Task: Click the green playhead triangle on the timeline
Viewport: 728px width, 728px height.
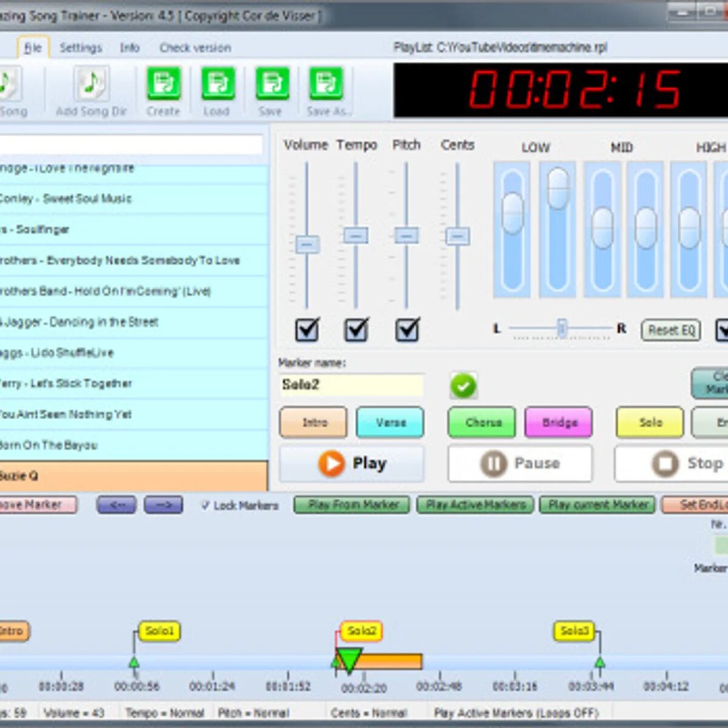Action: coord(349,661)
